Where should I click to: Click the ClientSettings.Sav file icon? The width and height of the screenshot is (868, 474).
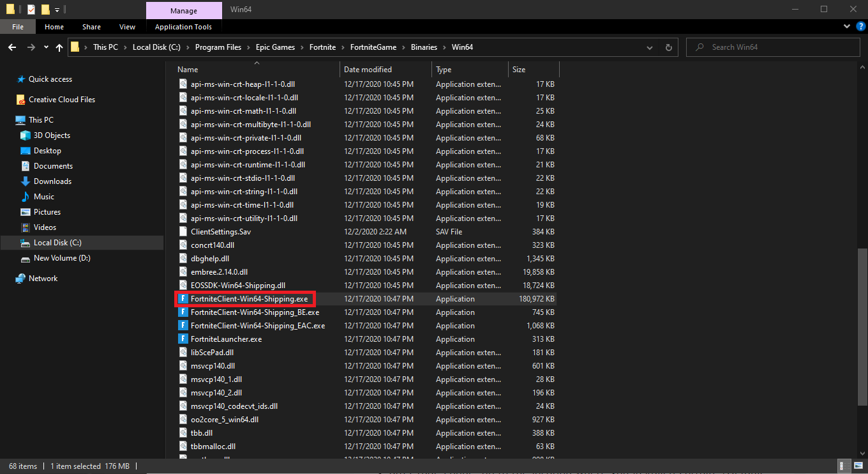(x=183, y=232)
